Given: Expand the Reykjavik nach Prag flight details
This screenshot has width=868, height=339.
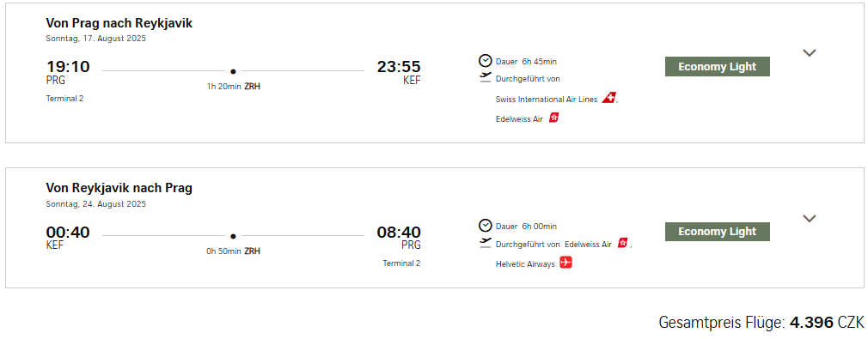Looking at the screenshot, I should pos(810,219).
